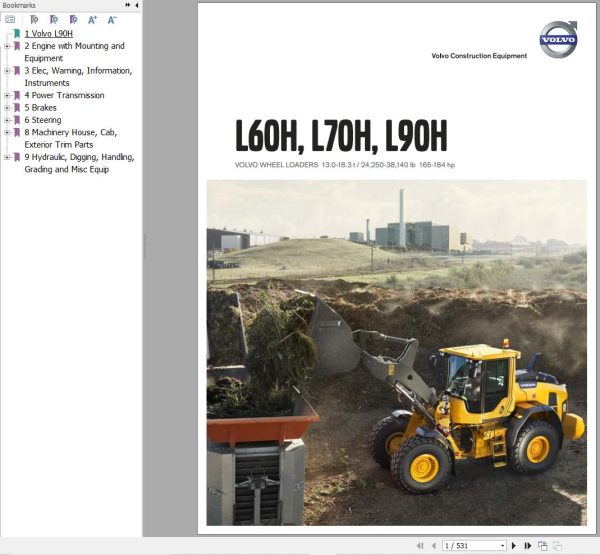
Task: Click the greyed next view icon
Action: pyautogui.click(x=558, y=545)
